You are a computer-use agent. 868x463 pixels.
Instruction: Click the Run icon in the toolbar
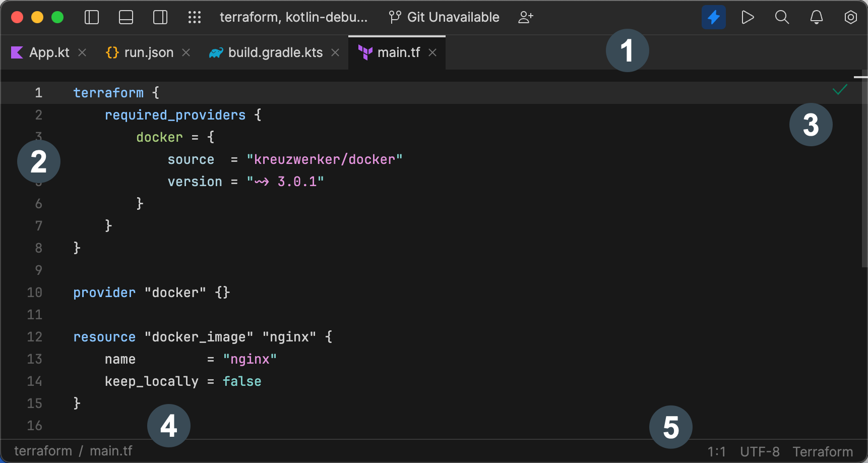pos(748,17)
